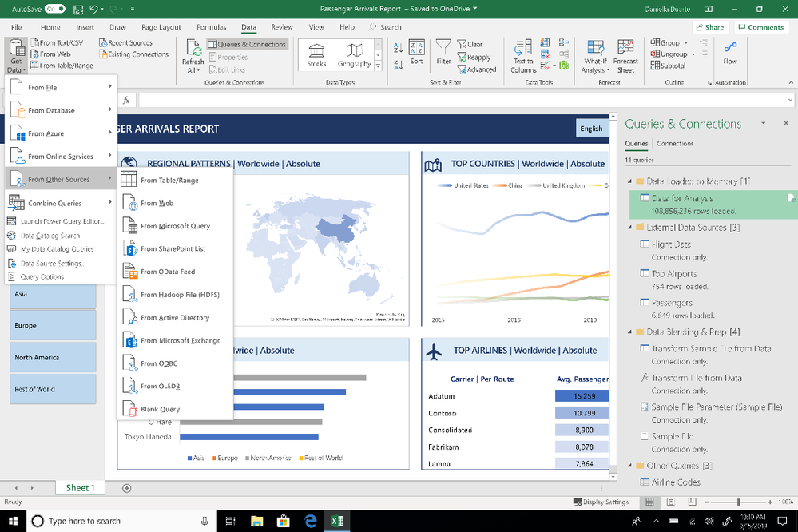Select From SharePoint List

tap(175, 248)
